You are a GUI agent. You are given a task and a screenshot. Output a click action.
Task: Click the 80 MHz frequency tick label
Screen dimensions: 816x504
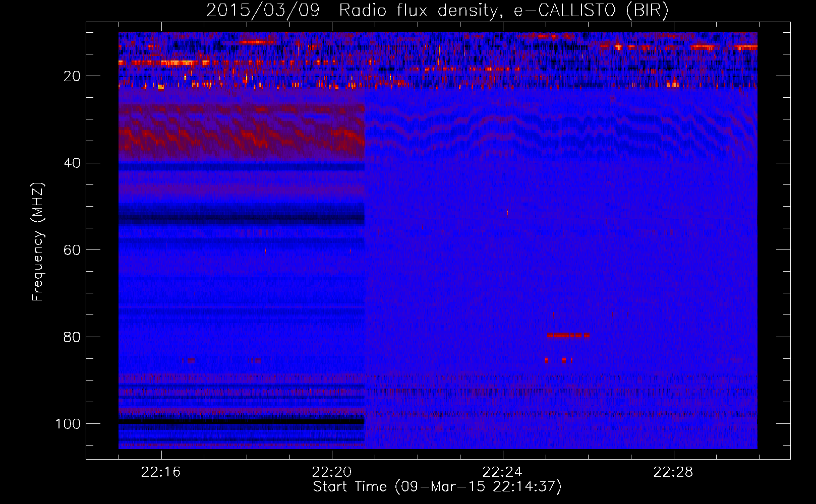click(73, 337)
